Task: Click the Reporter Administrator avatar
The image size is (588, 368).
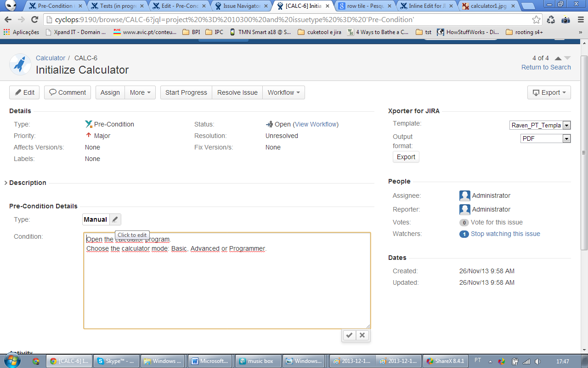Action: [x=465, y=210]
